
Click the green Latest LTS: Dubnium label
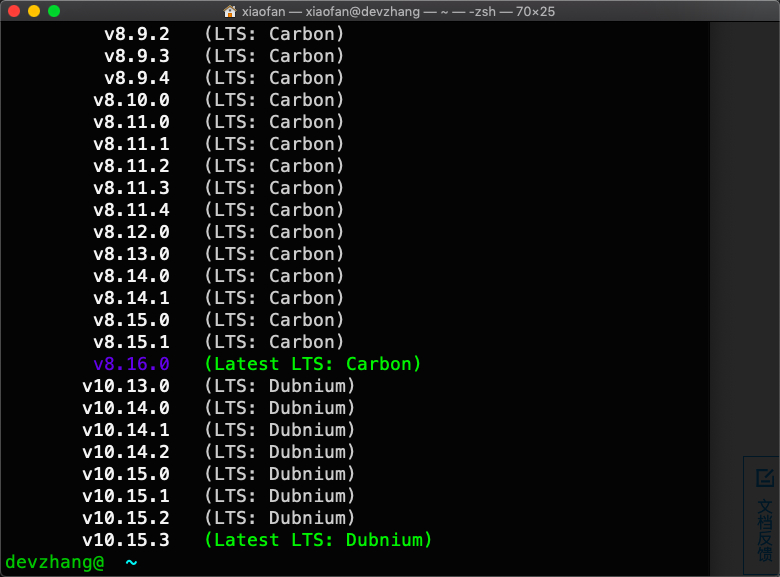pos(318,540)
